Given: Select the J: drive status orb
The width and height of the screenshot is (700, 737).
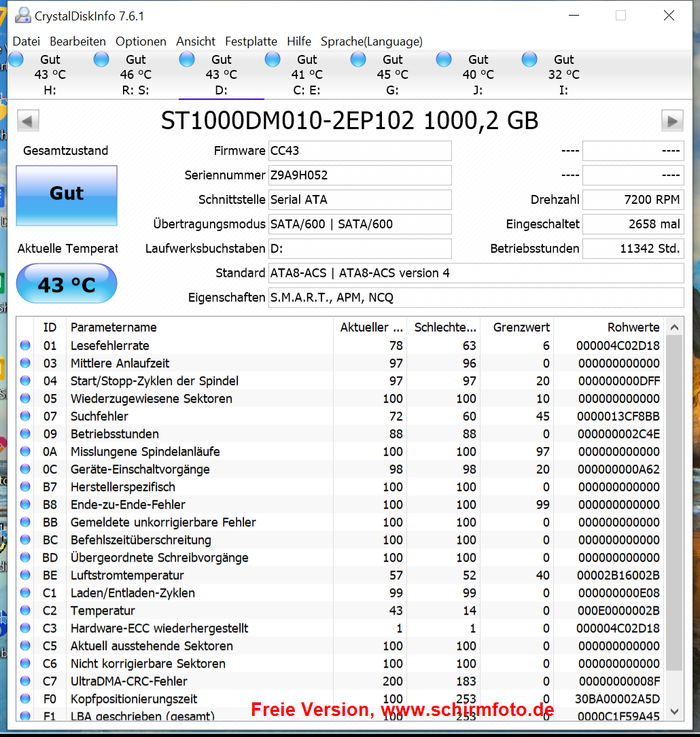Looking at the screenshot, I should click(443, 60).
